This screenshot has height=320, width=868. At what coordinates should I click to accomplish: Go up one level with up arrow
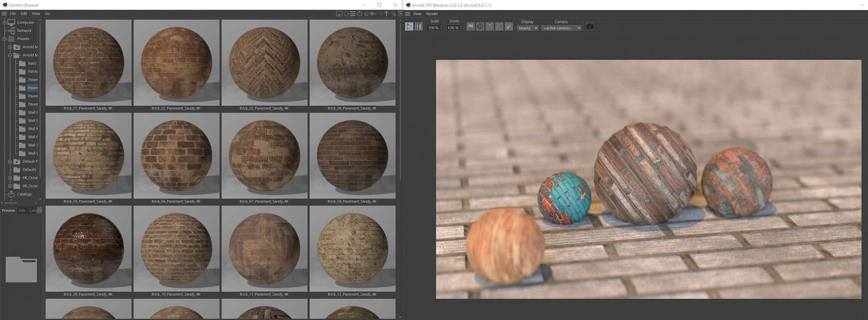pyautogui.click(x=387, y=14)
